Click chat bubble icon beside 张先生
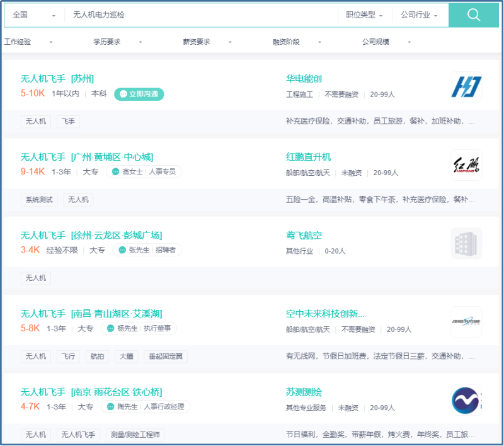Image resolution: width=504 pixels, height=446 pixels. pyautogui.click(x=122, y=250)
